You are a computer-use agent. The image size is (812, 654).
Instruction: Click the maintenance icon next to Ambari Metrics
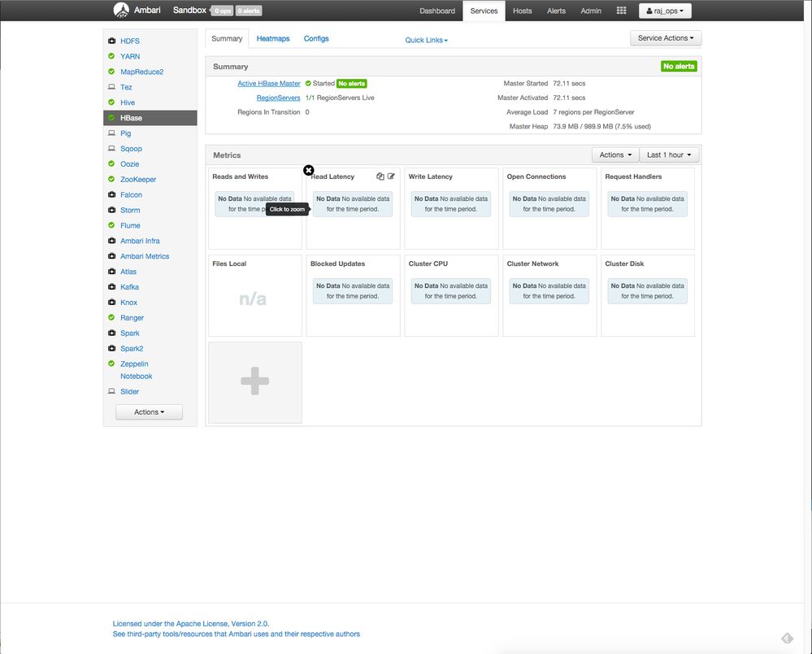pyautogui.click(x=111, y=256)
